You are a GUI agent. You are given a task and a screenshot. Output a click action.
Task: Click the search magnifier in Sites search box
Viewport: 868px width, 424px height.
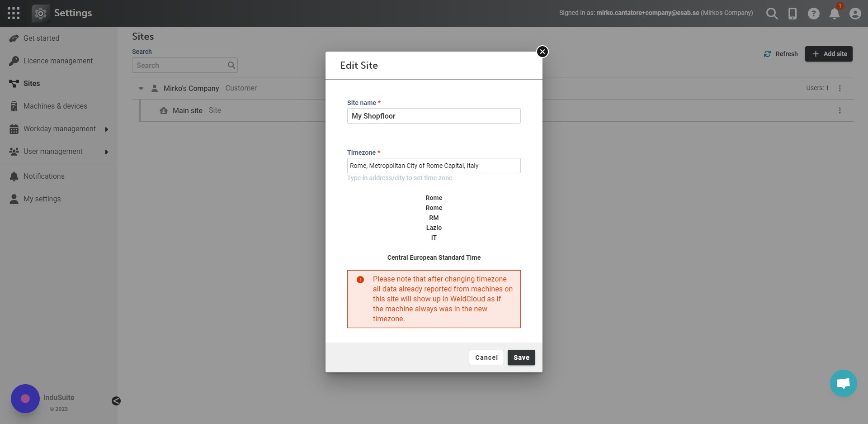point(231,65)
